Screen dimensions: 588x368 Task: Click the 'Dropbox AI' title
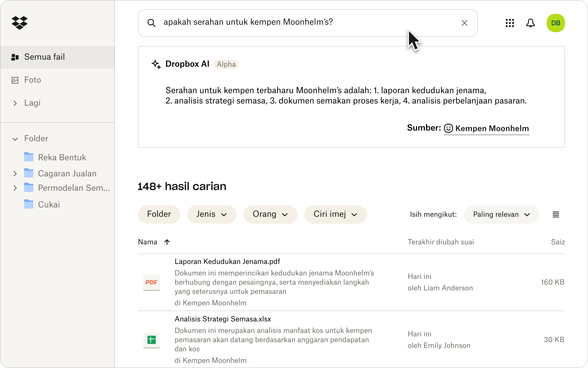tap(187, 64)
